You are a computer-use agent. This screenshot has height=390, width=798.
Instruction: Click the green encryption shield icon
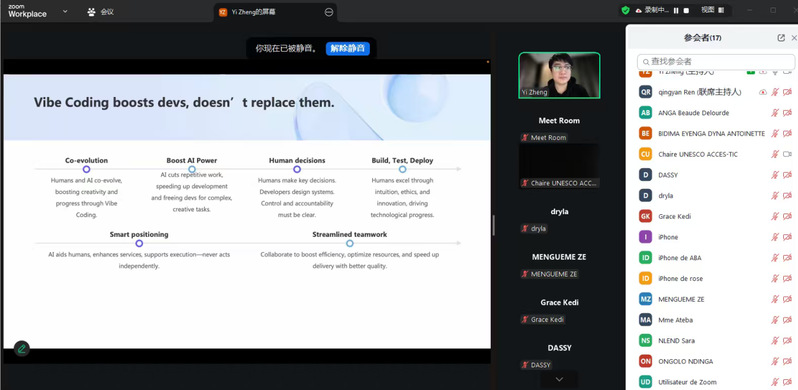click(x=625, y=10)
